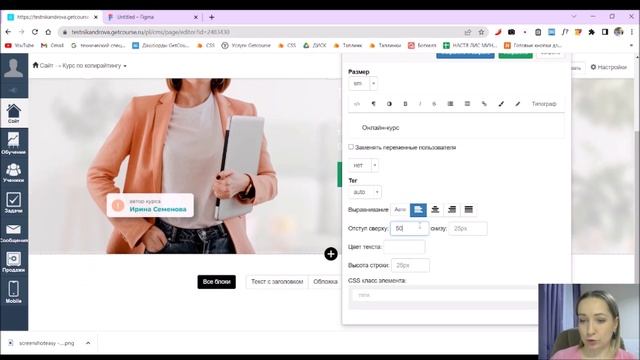640x360 pixels.
Task: Click the browser home icon
Action: tap(48, 32)
